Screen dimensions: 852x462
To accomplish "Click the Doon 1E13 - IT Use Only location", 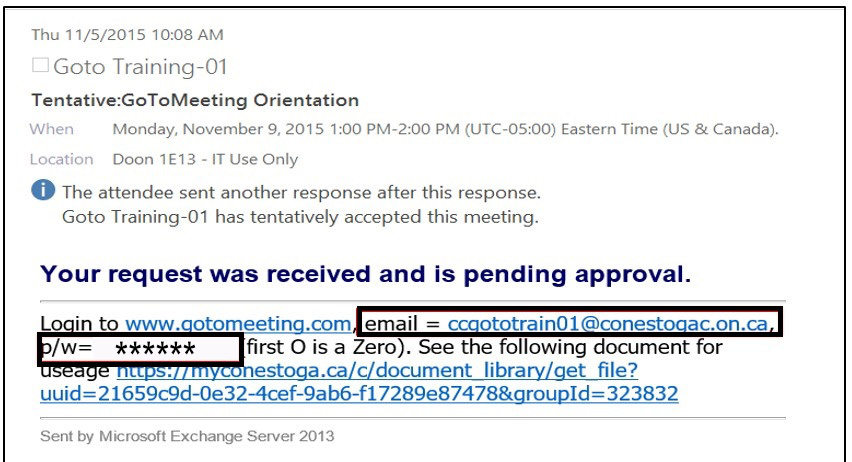I will click(x=205, y=159).
